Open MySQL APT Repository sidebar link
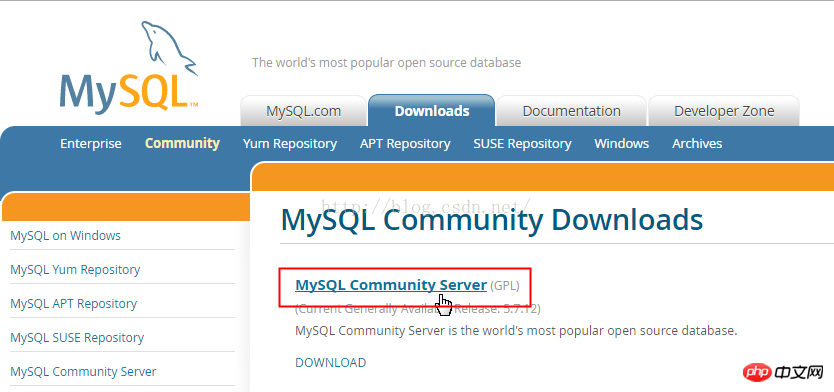This screenshot has height=392, width=834. [x=73, y=304]
